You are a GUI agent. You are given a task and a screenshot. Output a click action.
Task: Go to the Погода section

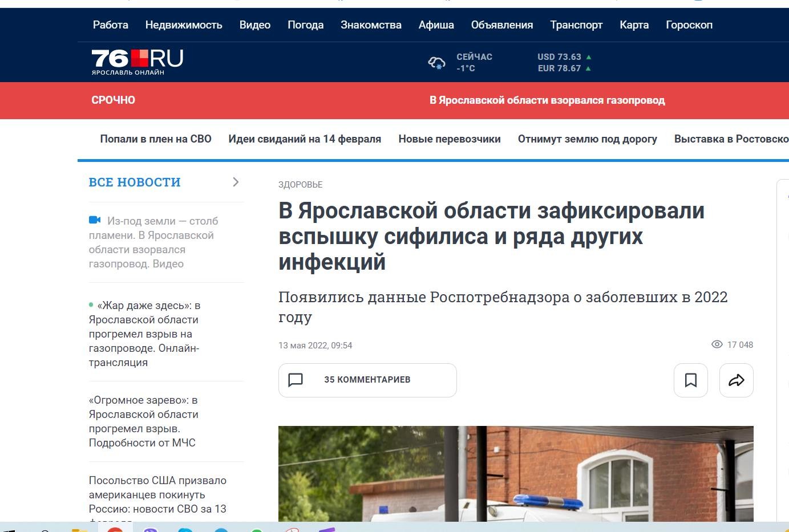(x=305, y=25)
